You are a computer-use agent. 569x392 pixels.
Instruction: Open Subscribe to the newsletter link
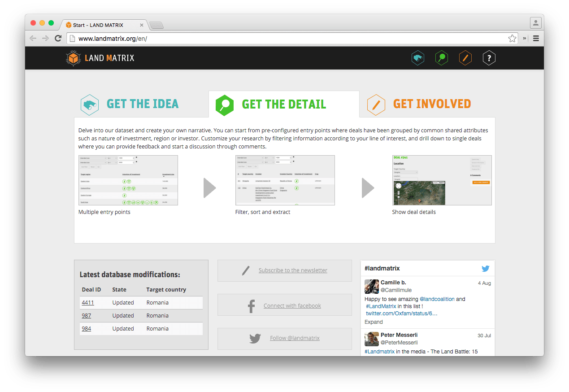(x=293, y=270)
